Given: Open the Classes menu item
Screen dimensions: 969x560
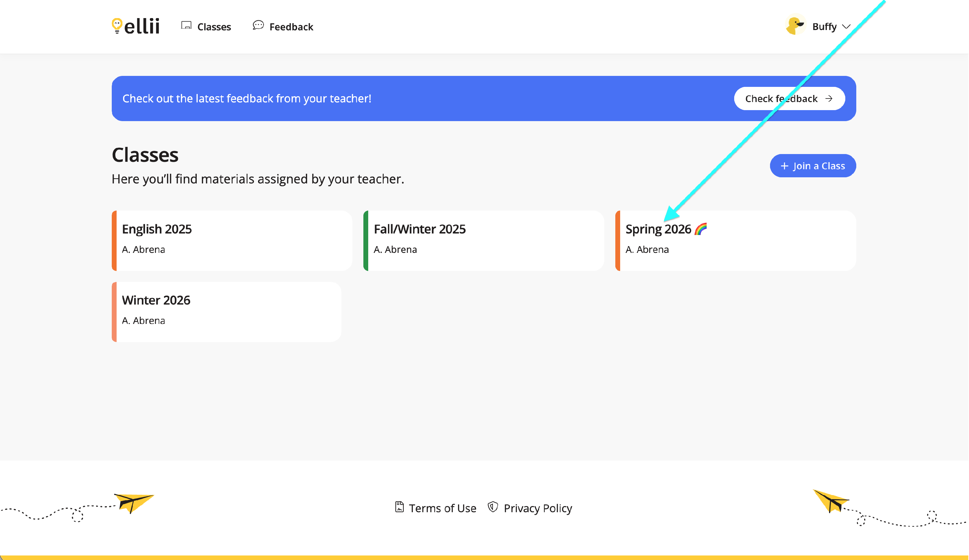Looking at the screenshot, I should click(214, 27).
